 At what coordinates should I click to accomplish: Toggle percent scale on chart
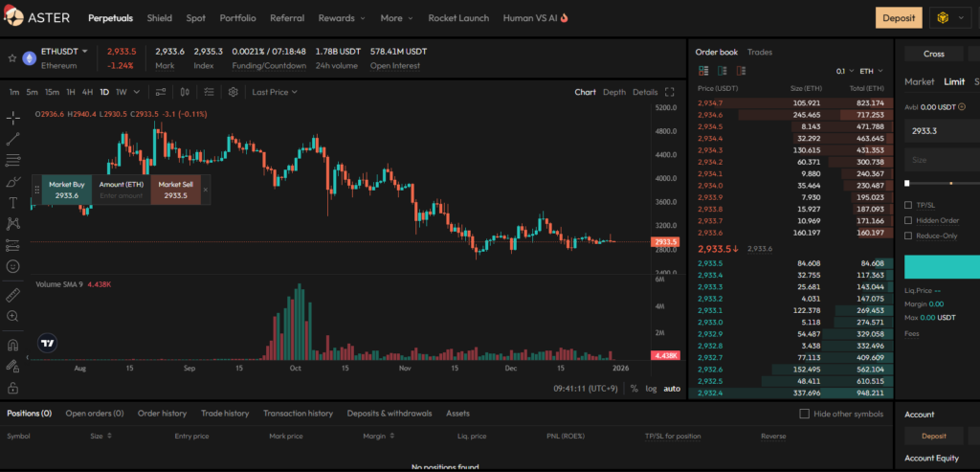(634, 389)
